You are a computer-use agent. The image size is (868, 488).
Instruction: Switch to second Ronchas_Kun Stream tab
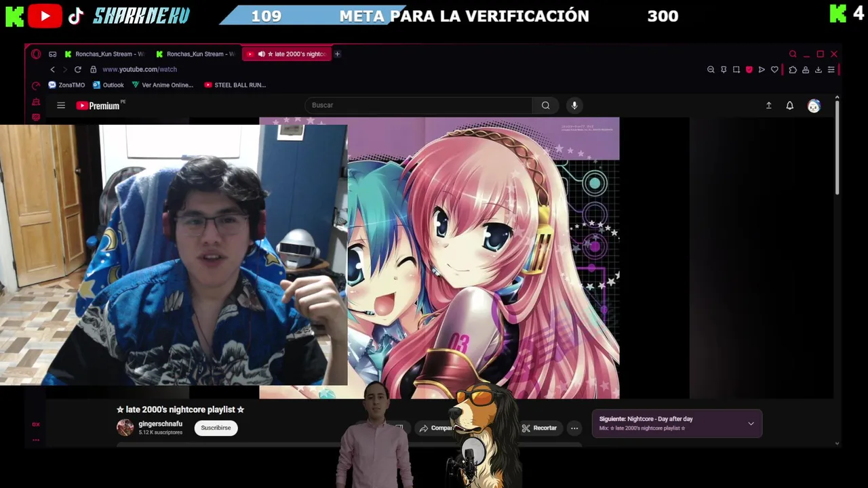[196, 54]
